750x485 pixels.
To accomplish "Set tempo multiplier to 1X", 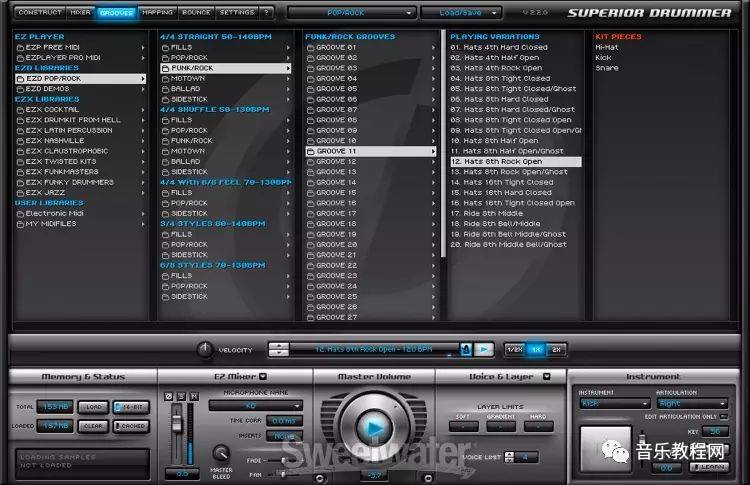I will pos(536,350).
